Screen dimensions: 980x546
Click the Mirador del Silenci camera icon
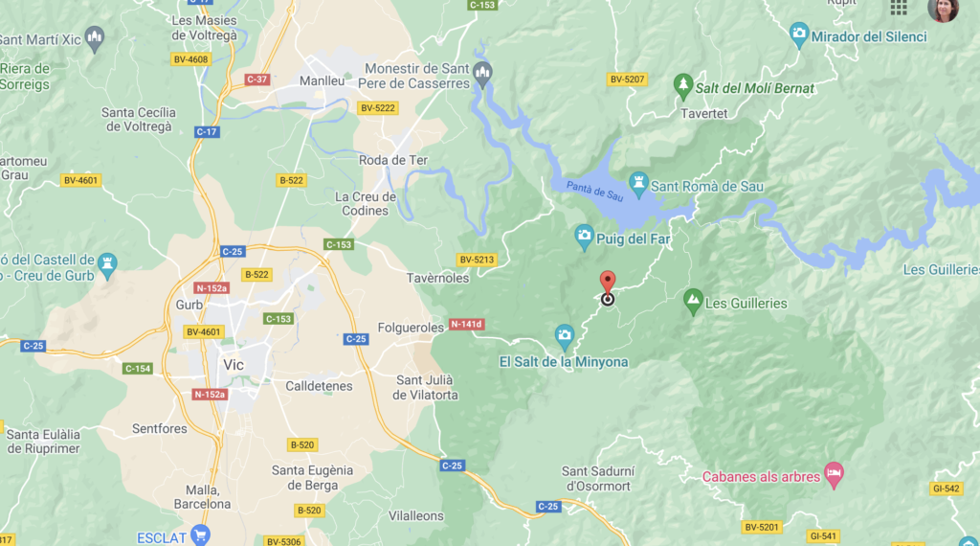click(799, 35)
